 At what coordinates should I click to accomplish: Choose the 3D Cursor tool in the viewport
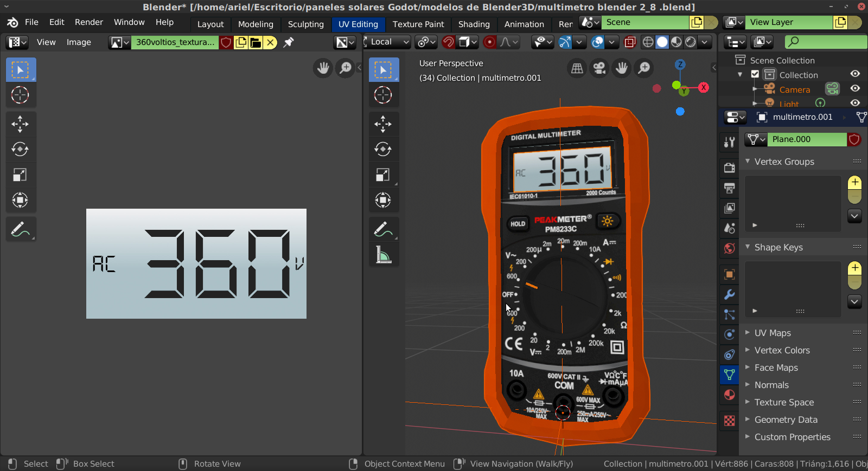tap(383, 95)
